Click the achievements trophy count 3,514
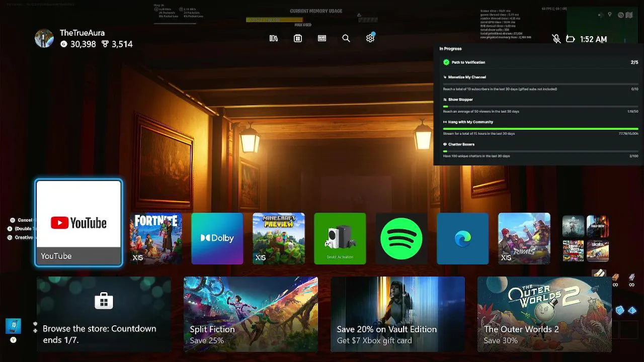Viewport: 644px width, 362px height. tap(122, 44)
